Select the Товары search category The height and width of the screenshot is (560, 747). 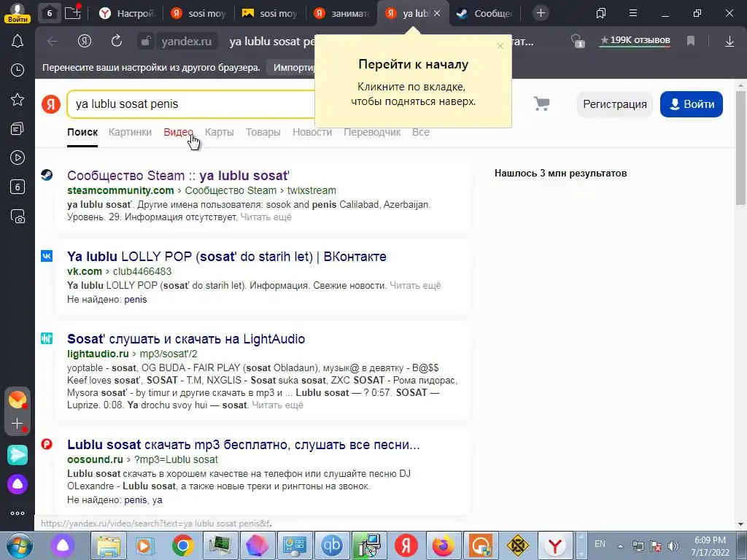point(263,132)
